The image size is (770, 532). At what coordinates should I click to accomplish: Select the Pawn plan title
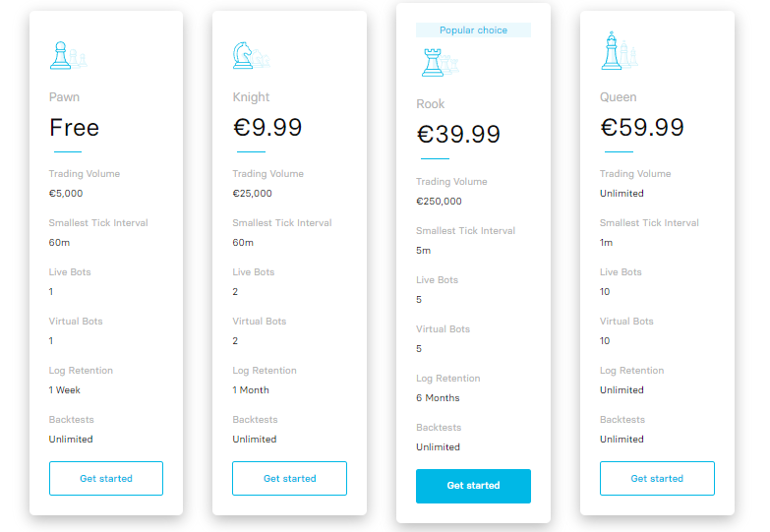click(x=65, y=97)
